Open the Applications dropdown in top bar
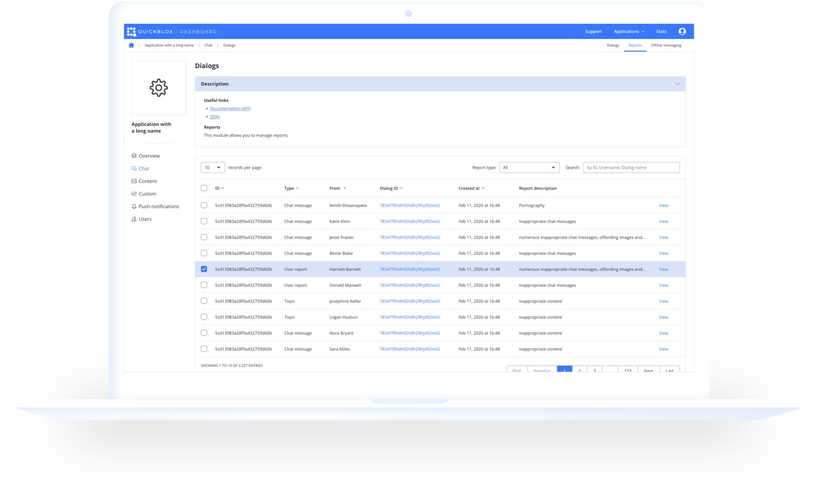The image size is (819, 504). click(629, 31)
